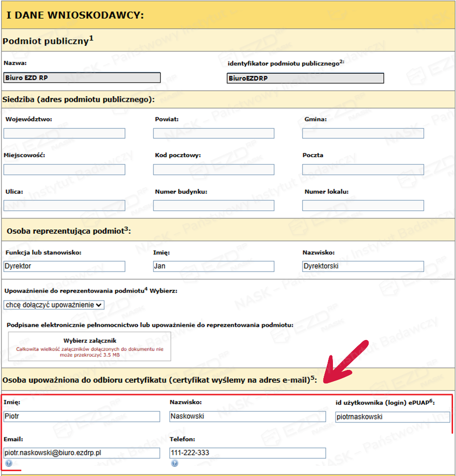Open the Upoważnienie do reprezentowania dropdown
456x476 pixels.
[x=54, y=305]
